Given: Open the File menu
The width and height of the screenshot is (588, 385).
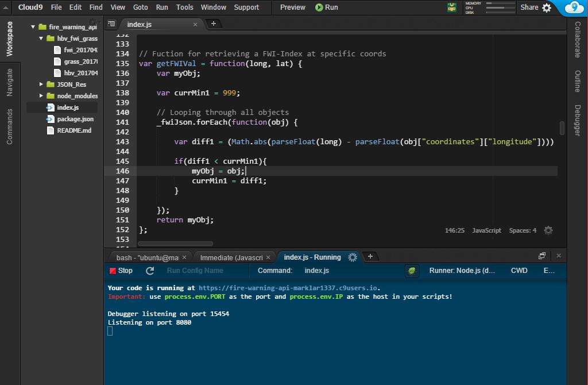Looking at the screenshot, I should (x=56, y=7).
